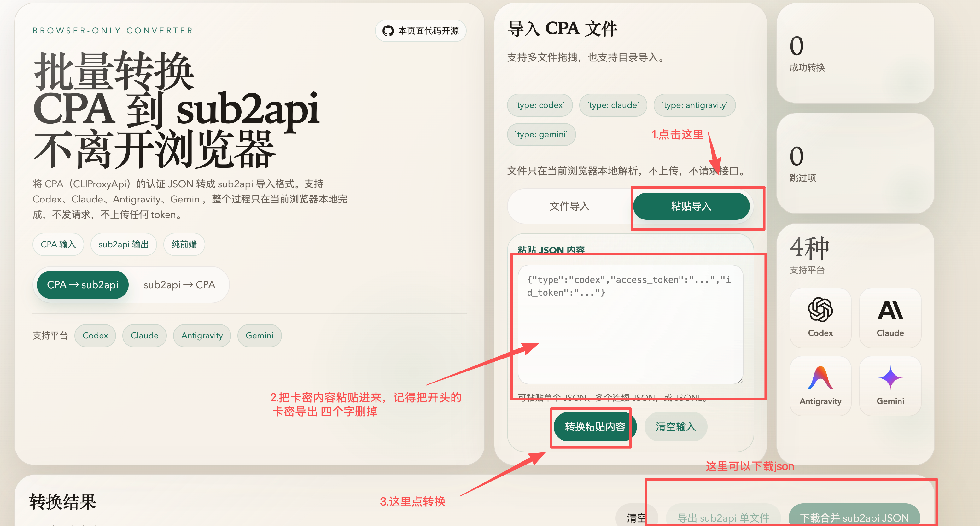Click the Claude platform chip
This screenshot has height=526, width=980.
point(144,336)
